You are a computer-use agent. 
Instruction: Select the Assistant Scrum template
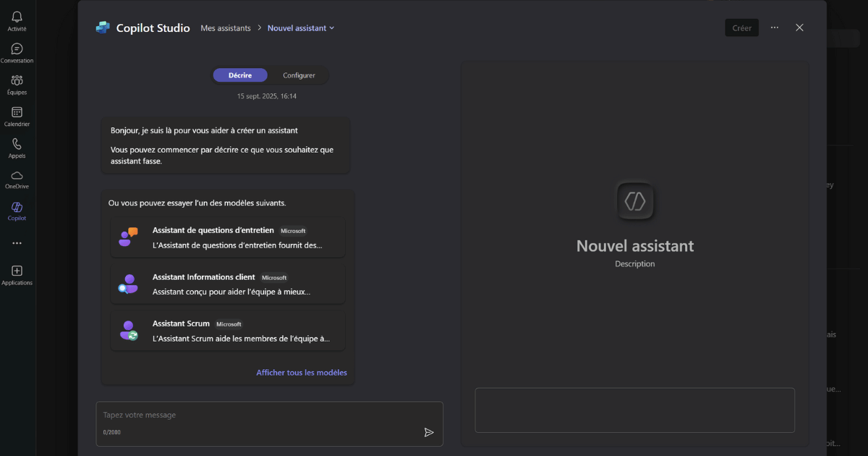pos(227,330)
